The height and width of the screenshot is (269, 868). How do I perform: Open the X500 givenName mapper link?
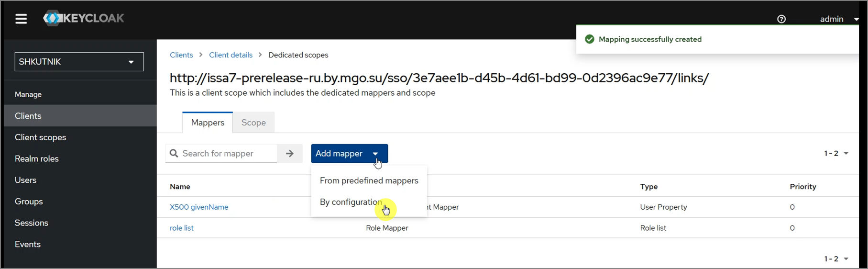[x=199, y=207]
